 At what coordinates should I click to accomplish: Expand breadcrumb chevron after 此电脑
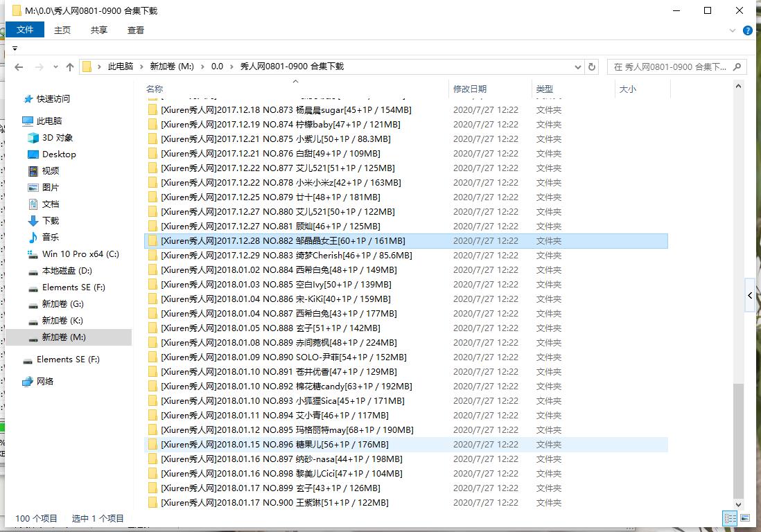tap(141, 67)
